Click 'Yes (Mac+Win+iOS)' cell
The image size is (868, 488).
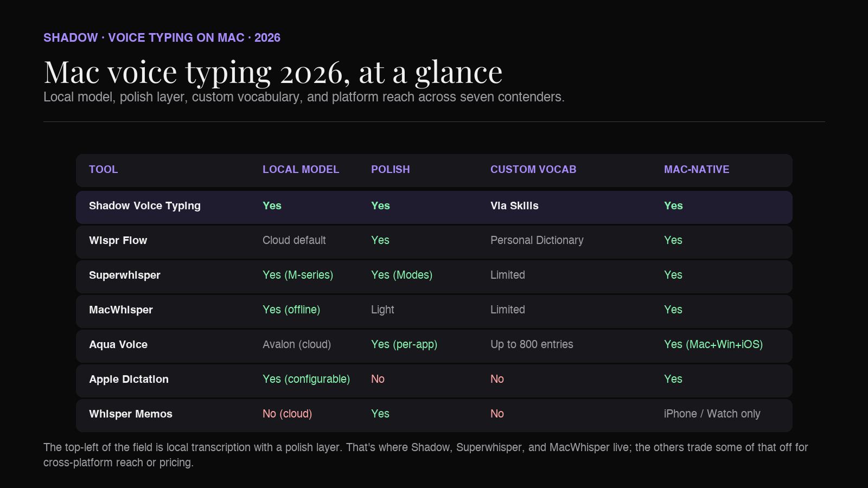click(713, 345)
